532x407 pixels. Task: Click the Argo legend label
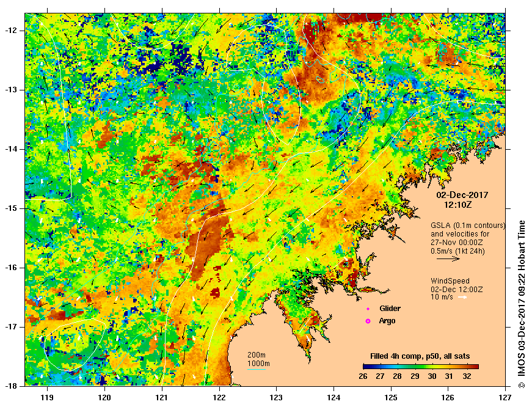387,321
